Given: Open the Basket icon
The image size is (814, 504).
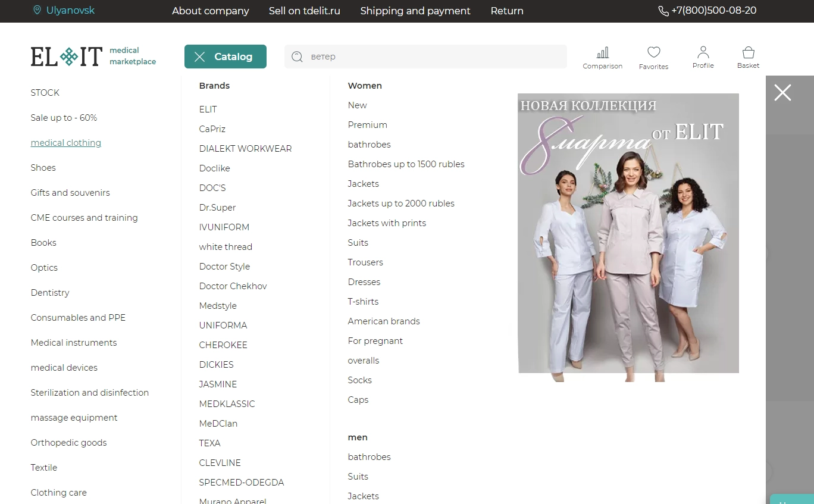Looking at the screenshot, I should point(748,52).
